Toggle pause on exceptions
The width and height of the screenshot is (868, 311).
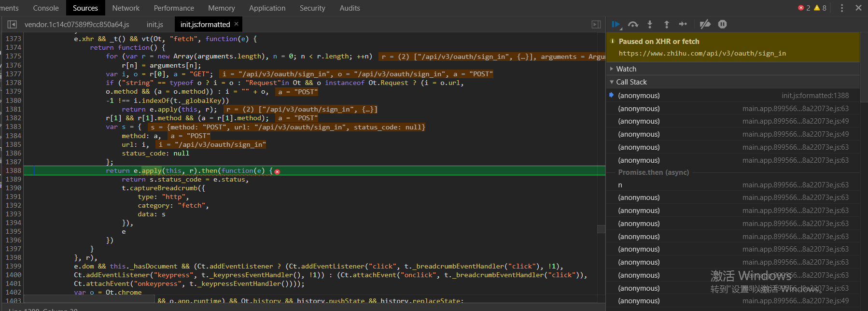[722, 24]
